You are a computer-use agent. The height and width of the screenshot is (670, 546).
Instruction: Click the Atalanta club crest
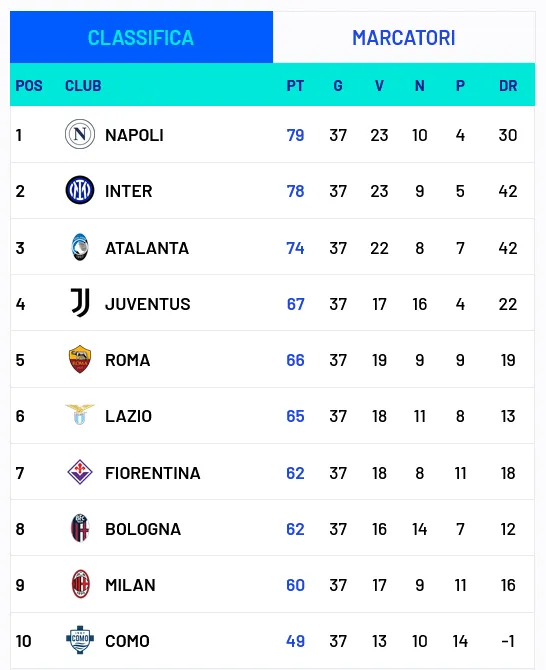(x=80, y=247)
